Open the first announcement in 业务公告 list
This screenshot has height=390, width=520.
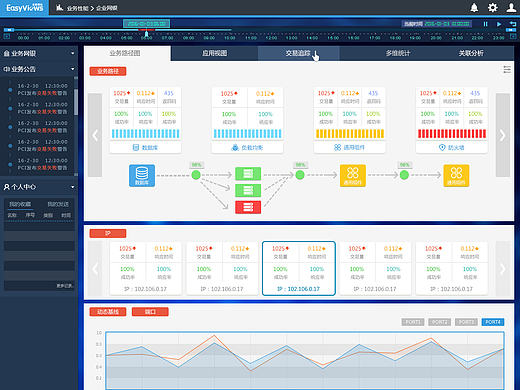(x=42, y=89)
